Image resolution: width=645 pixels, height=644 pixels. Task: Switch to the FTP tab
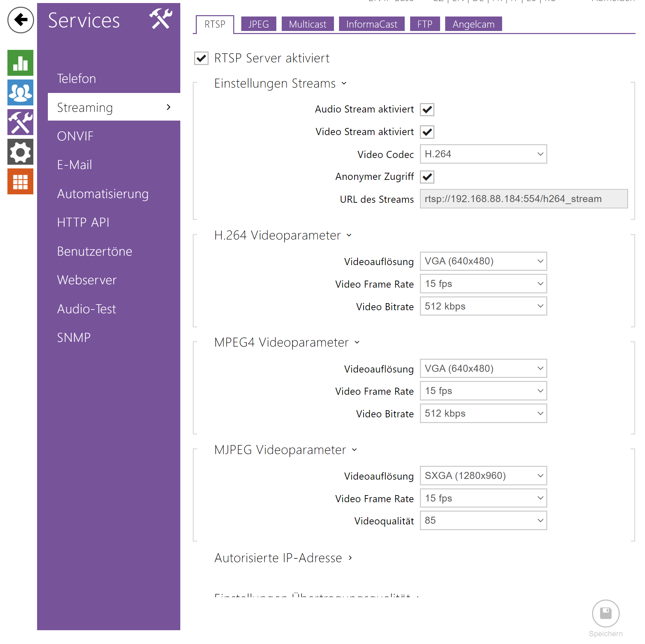(425, 24)
